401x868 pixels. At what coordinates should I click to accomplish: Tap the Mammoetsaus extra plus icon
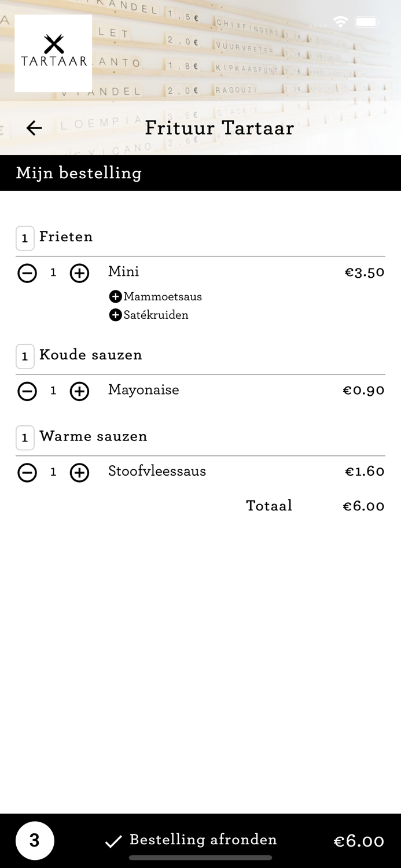(x=116, y=297)
